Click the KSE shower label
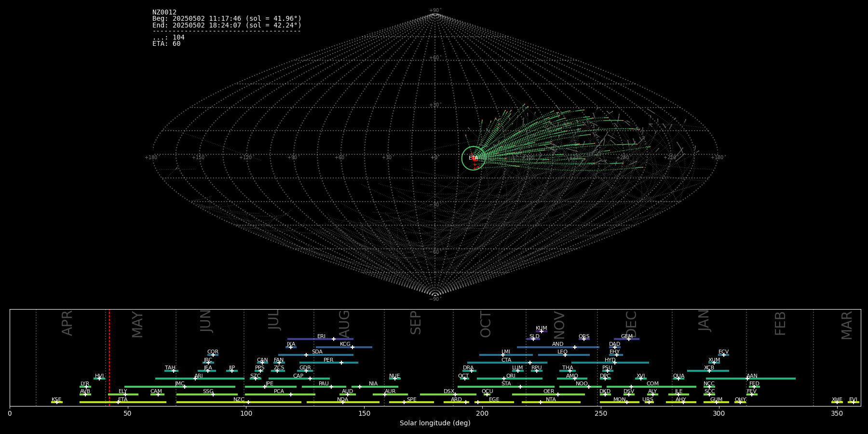The height and width of the screenshot is (434, 868). [x=56, y=400]
